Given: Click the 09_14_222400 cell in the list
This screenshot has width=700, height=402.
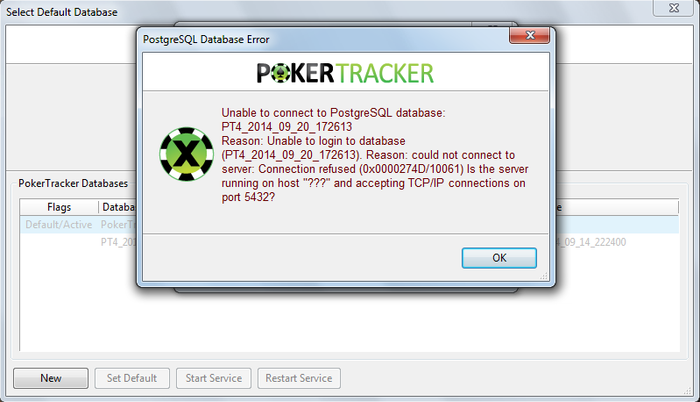Looking at the screenshot, I should tap(591, 242).
